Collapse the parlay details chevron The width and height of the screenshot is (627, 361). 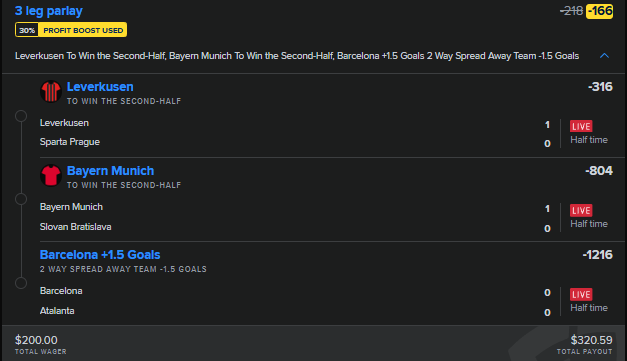tap(604, 56)
